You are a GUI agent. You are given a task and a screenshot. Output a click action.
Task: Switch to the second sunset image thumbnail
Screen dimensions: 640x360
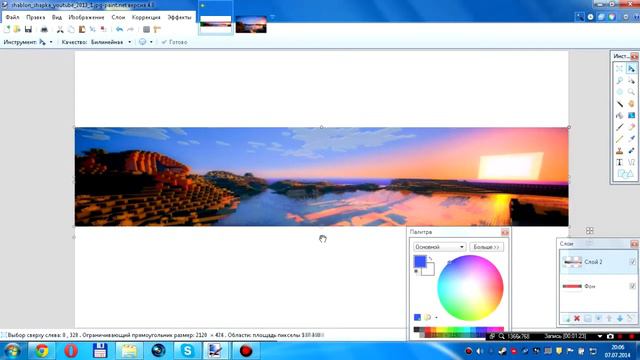click(251, 24)
